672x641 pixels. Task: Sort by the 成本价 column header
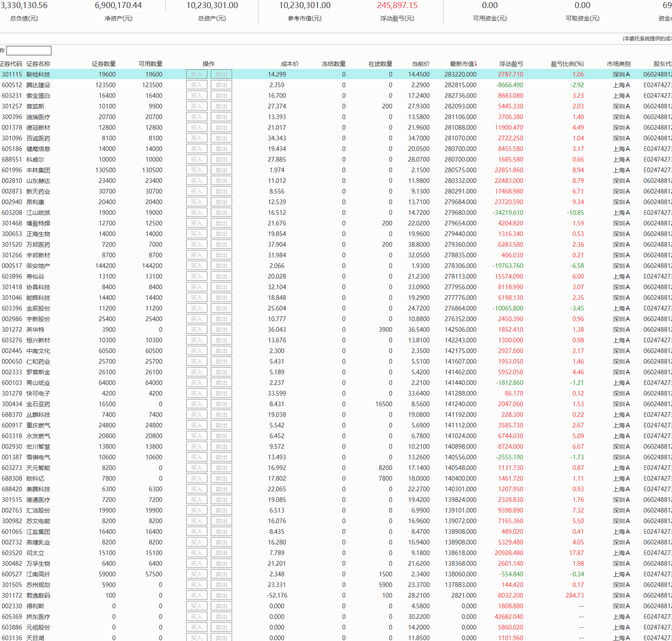(x=290, y=64)
